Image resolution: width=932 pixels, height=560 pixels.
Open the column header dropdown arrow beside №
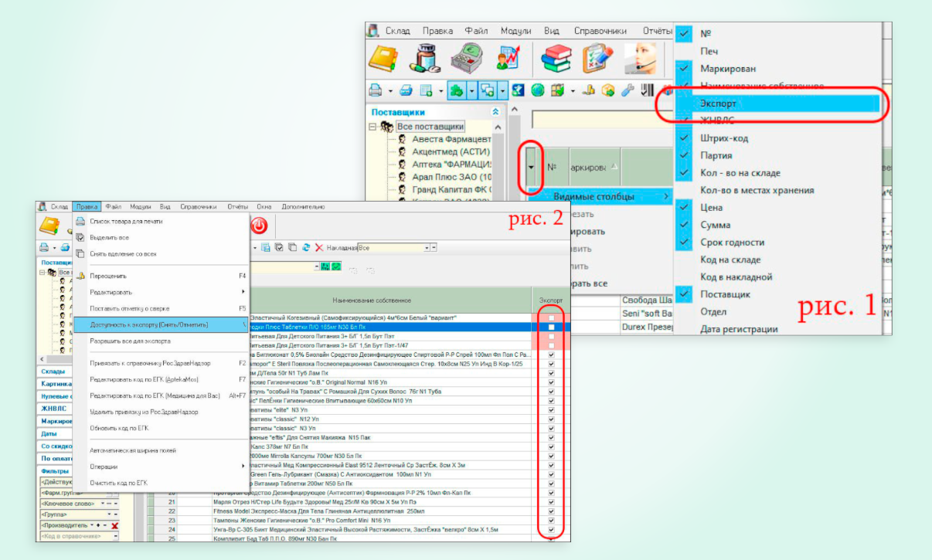529,166
